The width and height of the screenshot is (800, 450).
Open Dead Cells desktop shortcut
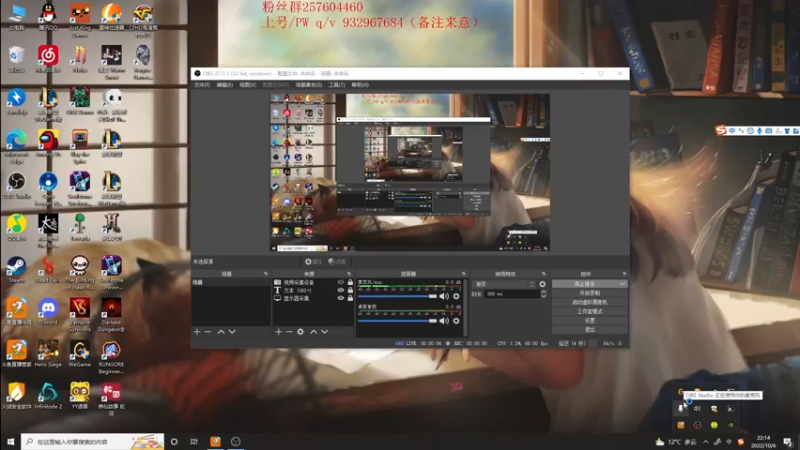(48, 270)
